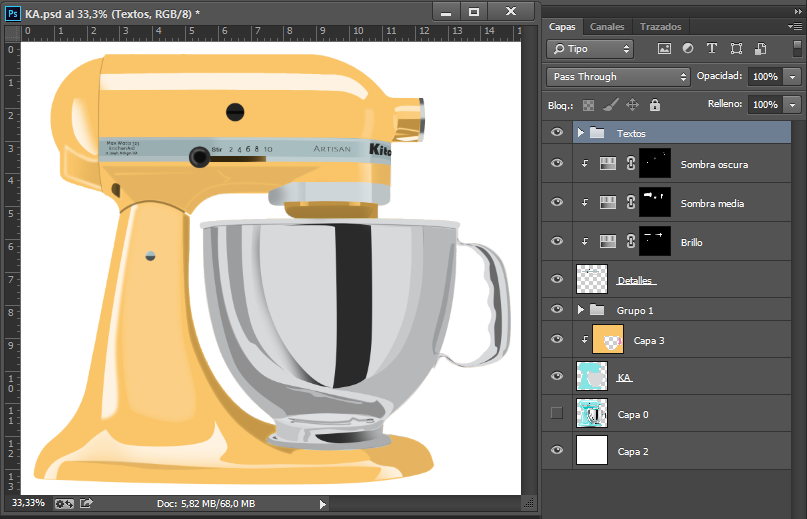Lock all using the padlock icon
The width and height of the screenshot is (807, 519).
pyautogui.click(x=655, y=104)
